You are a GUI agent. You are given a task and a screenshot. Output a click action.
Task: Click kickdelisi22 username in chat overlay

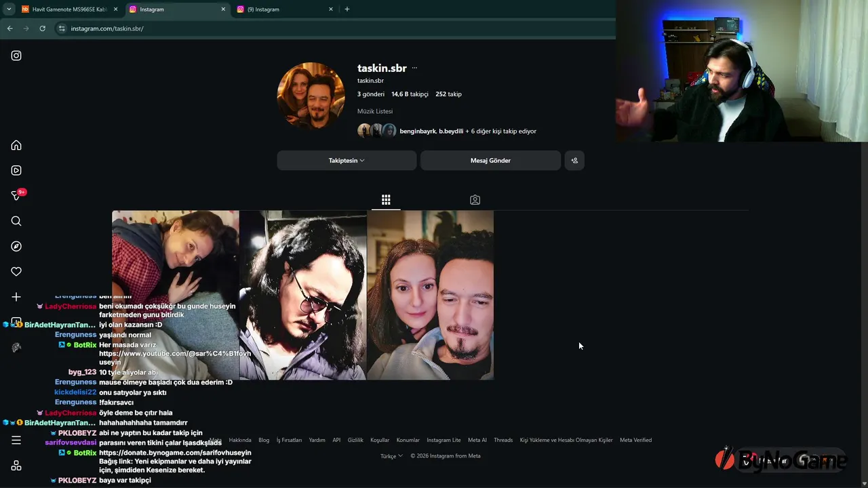coord(75,392)
